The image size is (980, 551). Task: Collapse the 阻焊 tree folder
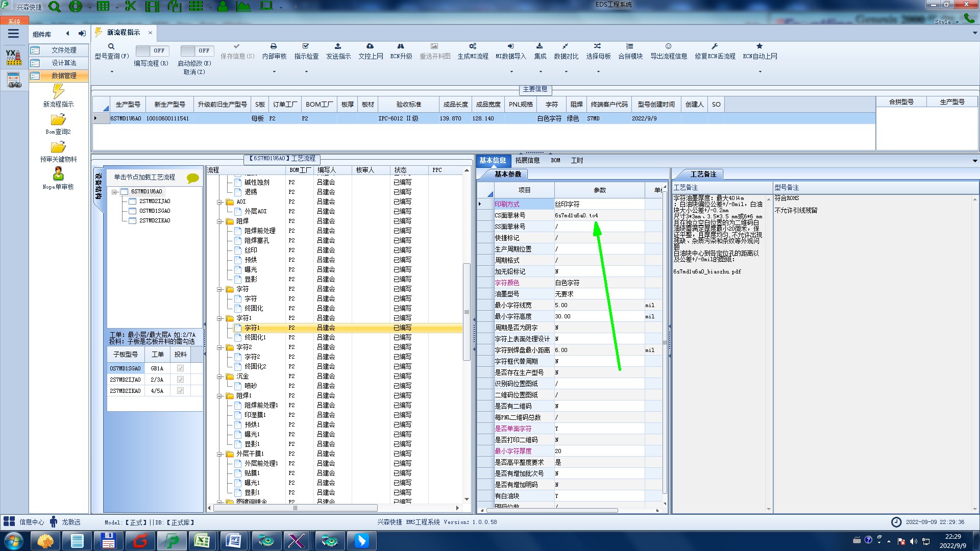(220, 221)
